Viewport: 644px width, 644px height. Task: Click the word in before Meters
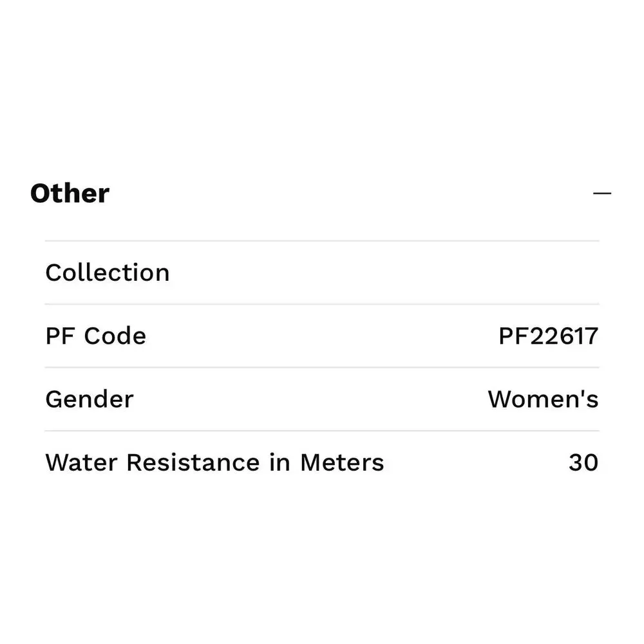click(x=279, y=462)
